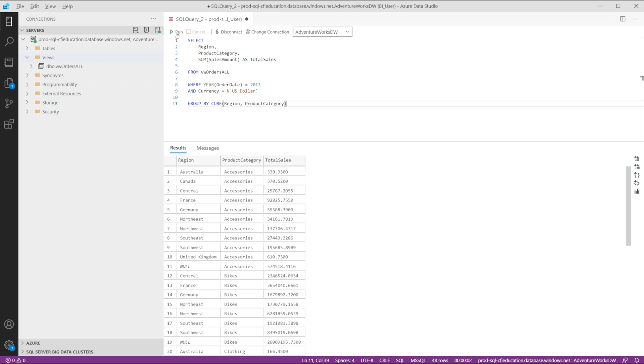Open the Source Control view icon

[9, 103]
